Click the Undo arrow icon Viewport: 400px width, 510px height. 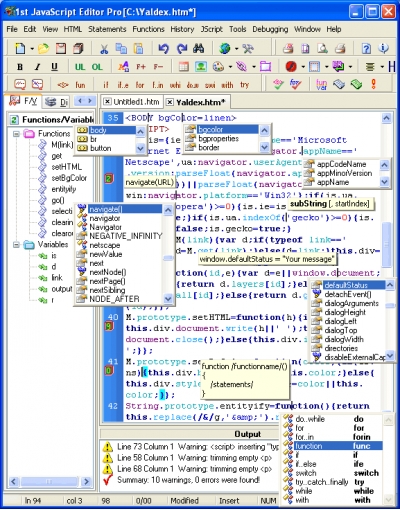(163, 49)
